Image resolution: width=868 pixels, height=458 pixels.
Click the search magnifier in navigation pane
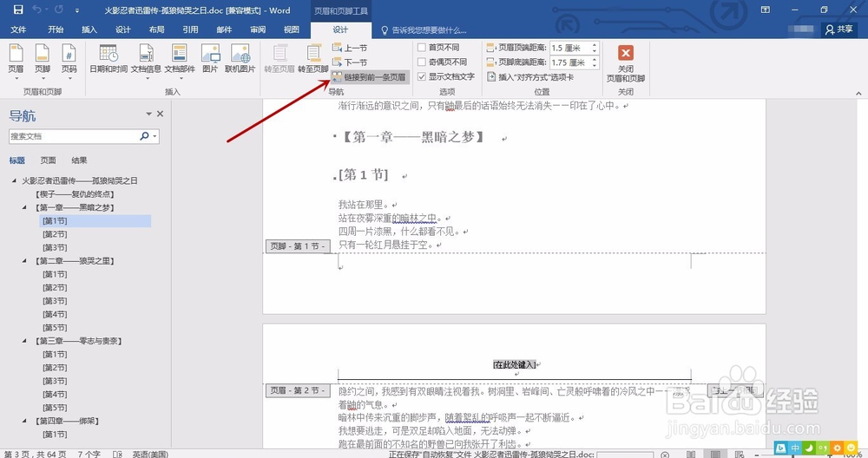(144, 136)
